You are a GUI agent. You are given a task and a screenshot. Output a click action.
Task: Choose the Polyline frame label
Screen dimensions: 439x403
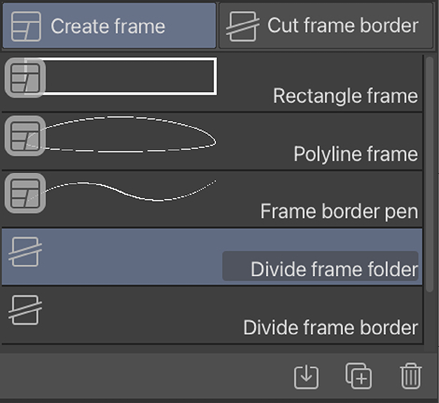pos(356,154)
